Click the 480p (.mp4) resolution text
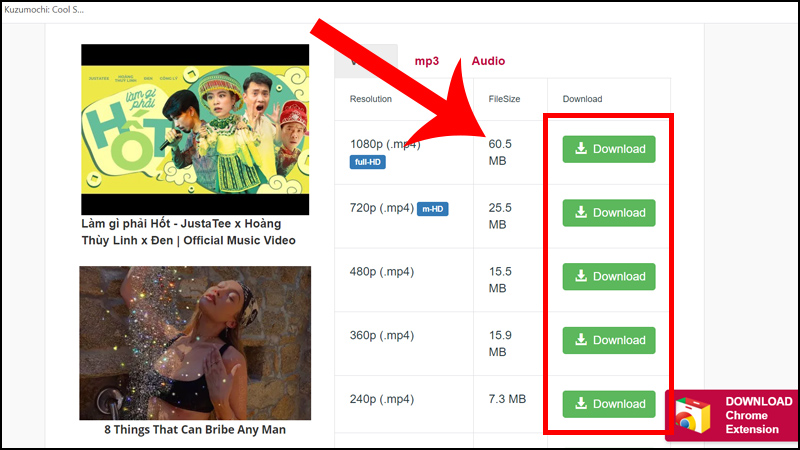The image size is (800, 450). (382, 272)
